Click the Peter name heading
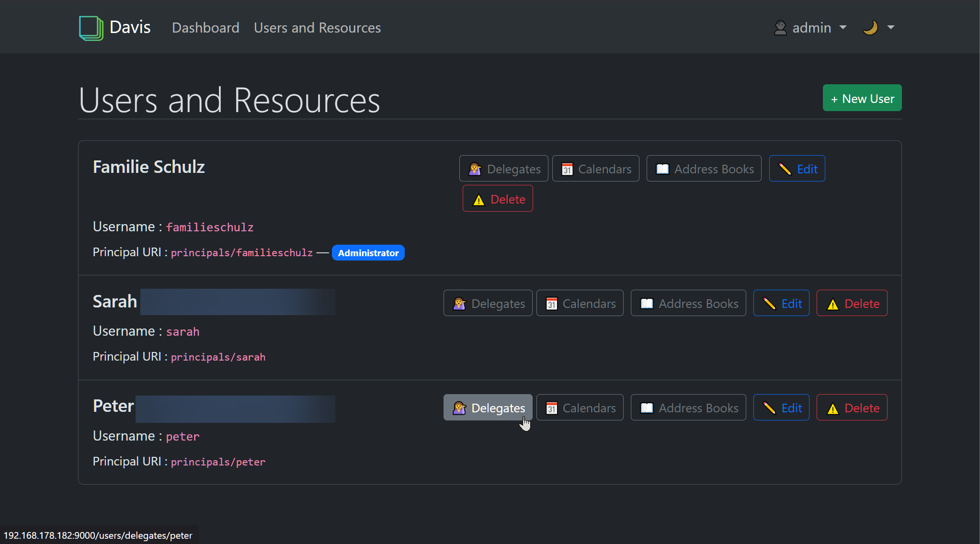 [x=113, y=406]
